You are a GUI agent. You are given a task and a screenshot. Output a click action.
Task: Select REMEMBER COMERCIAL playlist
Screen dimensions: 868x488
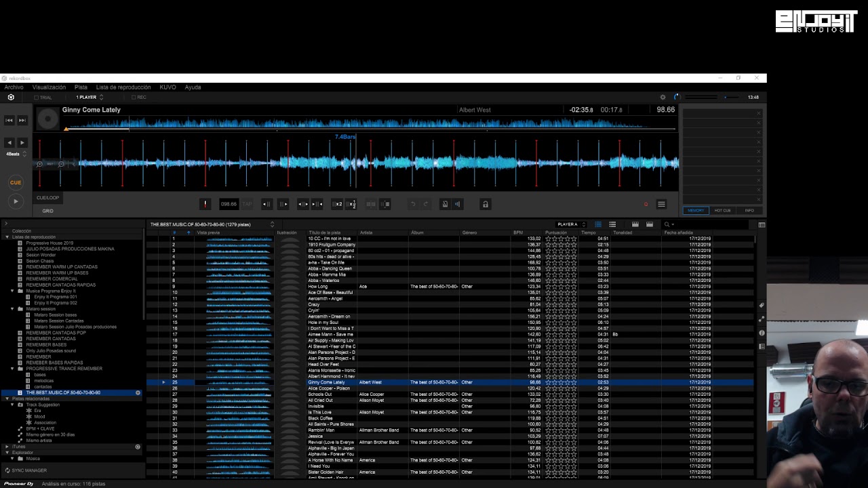pyautogui.click(x=52, y=279)
